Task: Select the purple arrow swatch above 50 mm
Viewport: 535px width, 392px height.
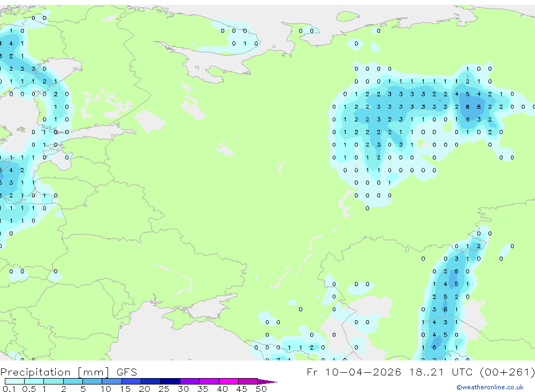Action: (267, 382)
